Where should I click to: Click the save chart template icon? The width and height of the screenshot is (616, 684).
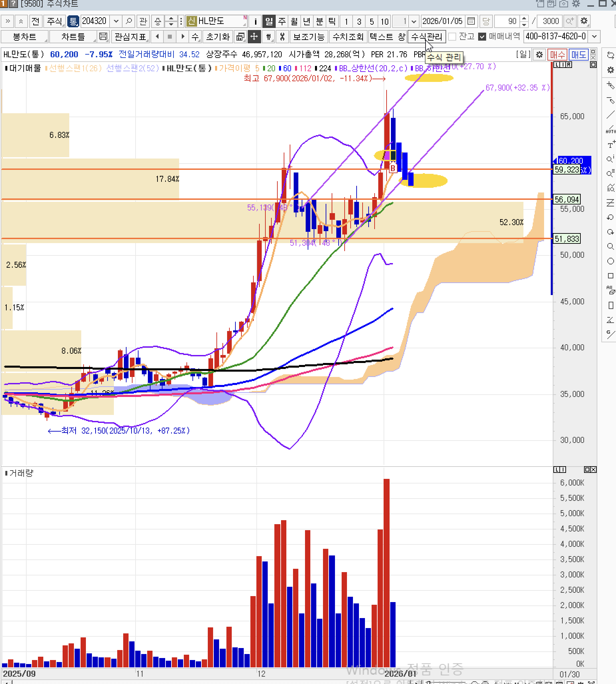point(103,37)
